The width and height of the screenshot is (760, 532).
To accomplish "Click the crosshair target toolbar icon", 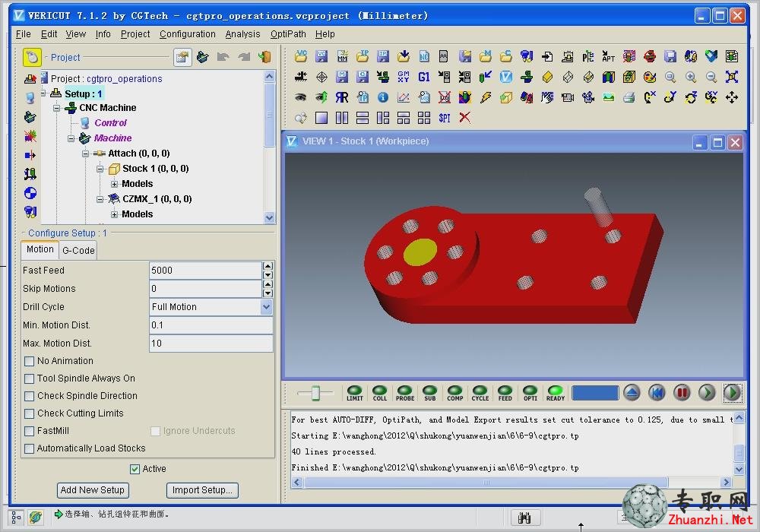I will click(321, 77).
